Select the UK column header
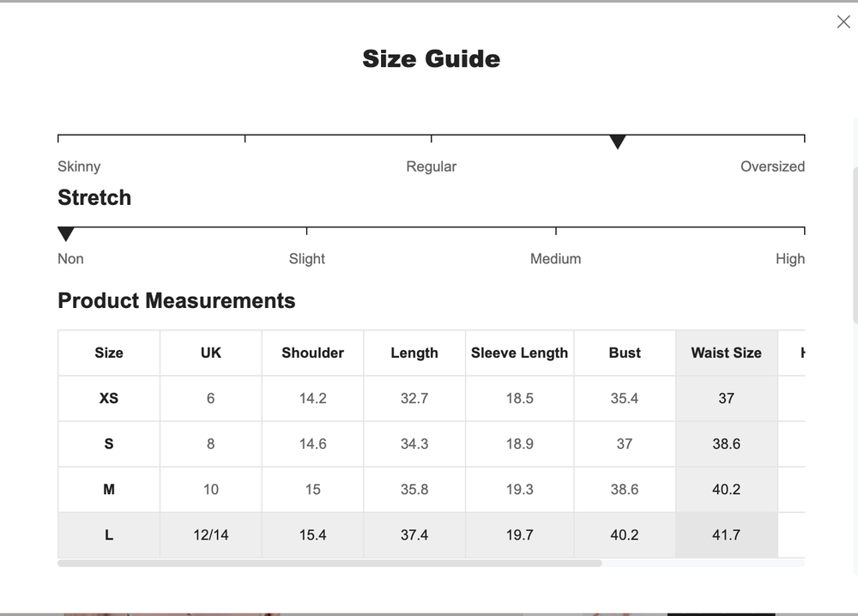Image resolution: width=858 pixels, height=616 pixels. click(210, 353)
